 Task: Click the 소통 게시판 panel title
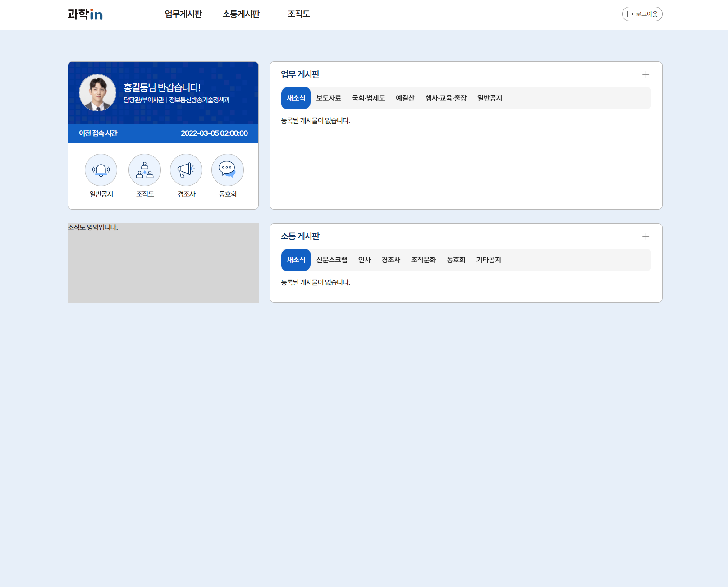point(300,236)
